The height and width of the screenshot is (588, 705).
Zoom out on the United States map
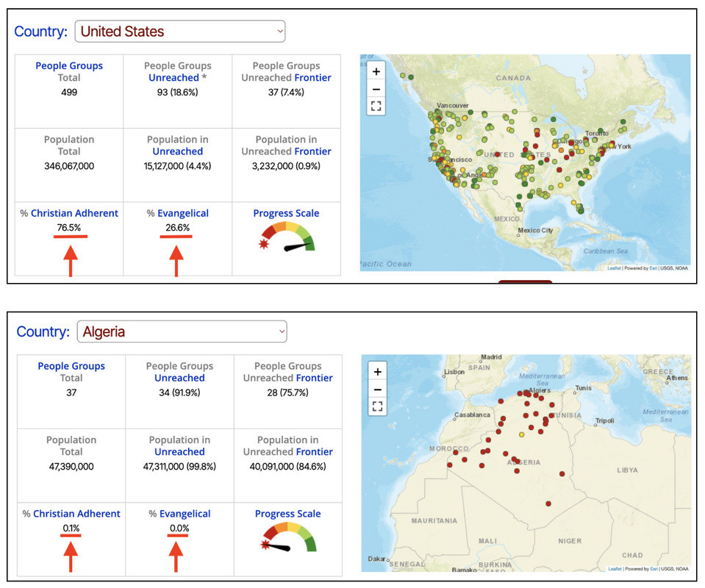(x=376, y=89)
